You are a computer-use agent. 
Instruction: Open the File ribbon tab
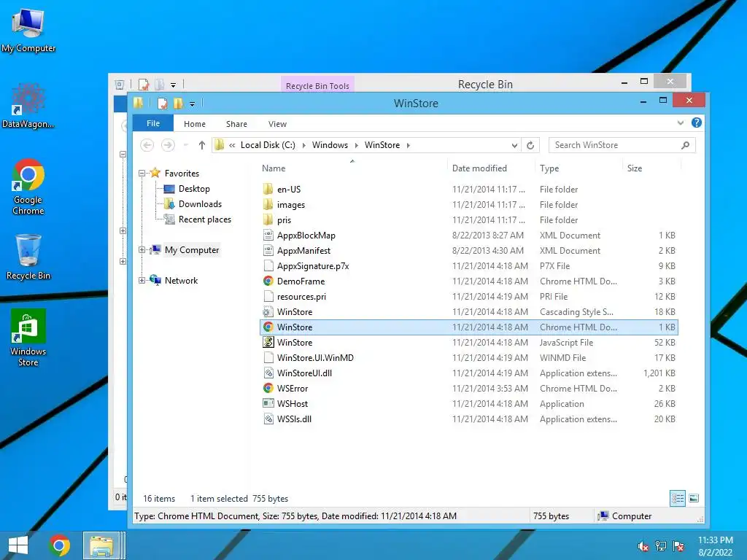click(153, 123)
